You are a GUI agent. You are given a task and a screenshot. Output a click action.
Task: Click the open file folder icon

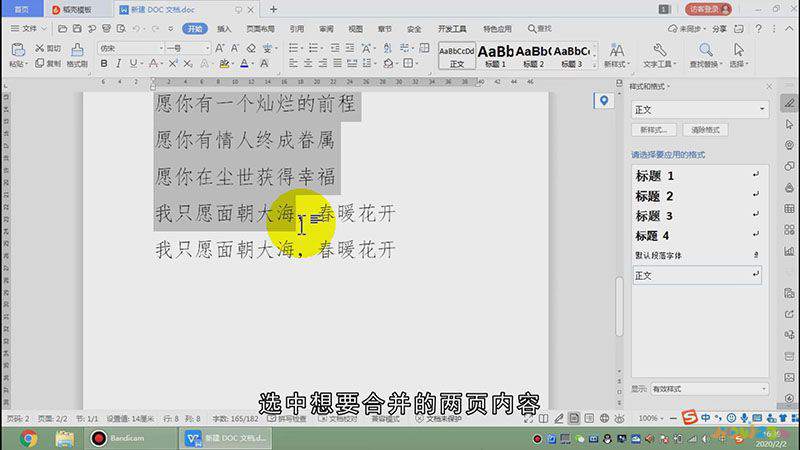(x=62, y=29)
